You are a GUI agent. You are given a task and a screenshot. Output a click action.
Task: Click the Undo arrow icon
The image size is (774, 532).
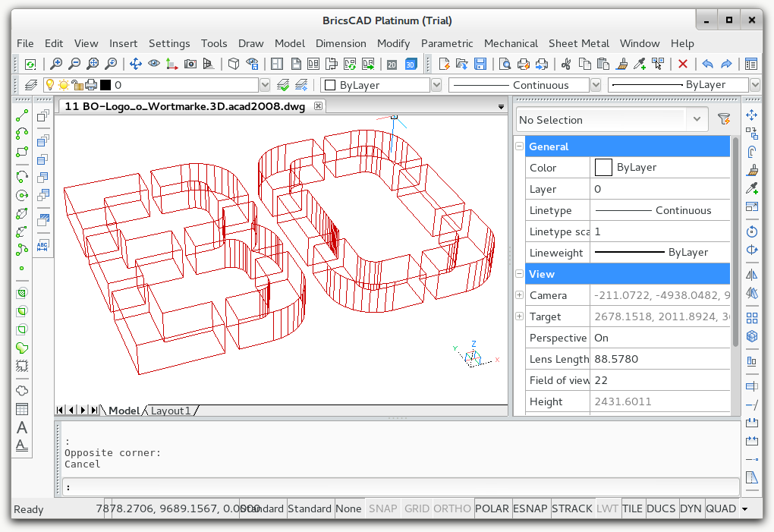coord(707,65)
